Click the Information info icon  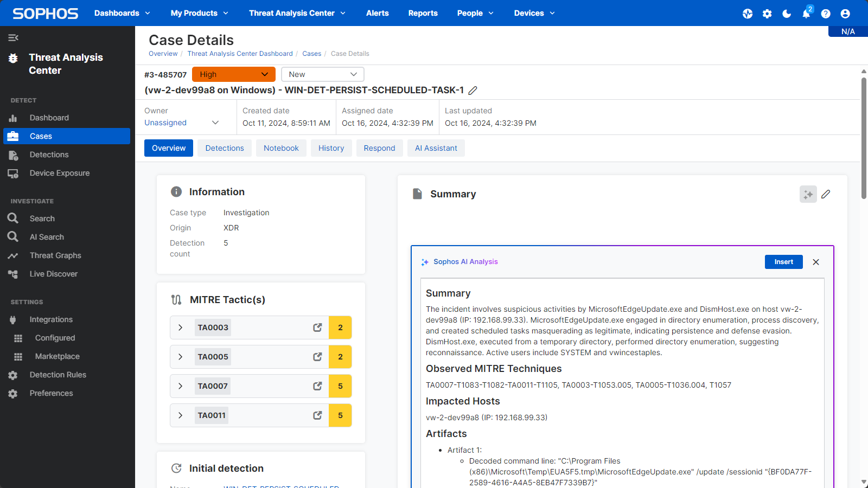point(176,191)
